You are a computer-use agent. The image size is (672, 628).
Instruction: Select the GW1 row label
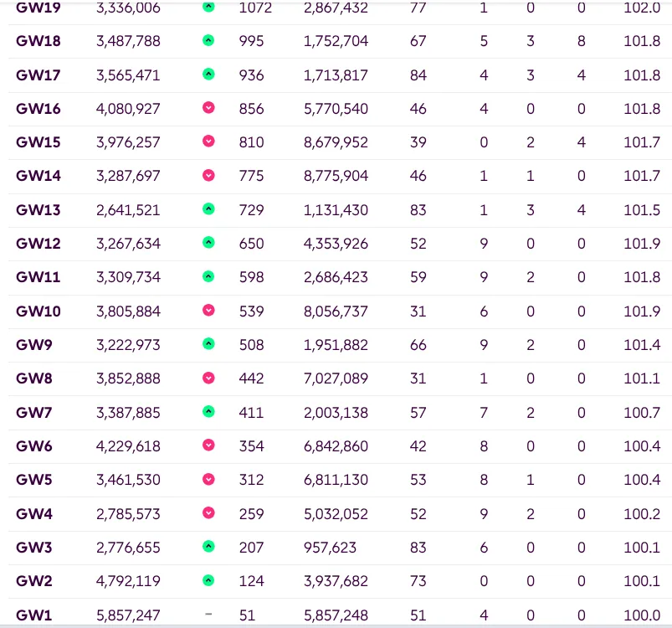click(x=33, y=615)
